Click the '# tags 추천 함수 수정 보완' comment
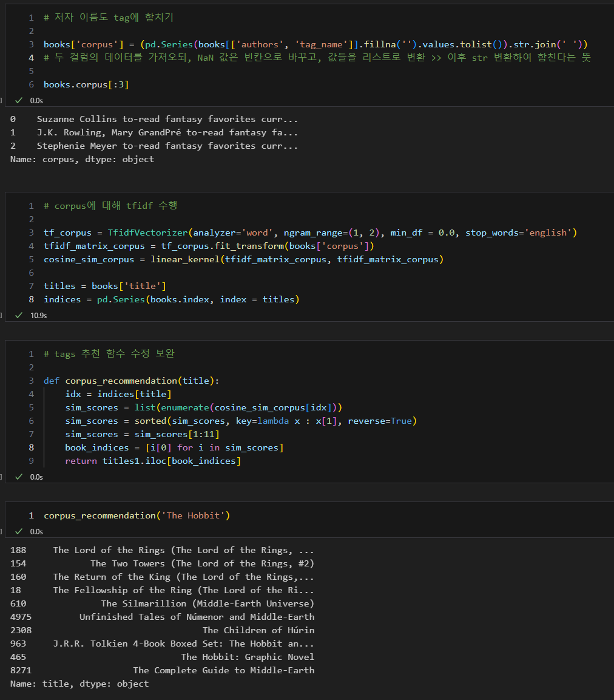Image resolution: width=614 pixels, height=700 pixels. [109, 354]
